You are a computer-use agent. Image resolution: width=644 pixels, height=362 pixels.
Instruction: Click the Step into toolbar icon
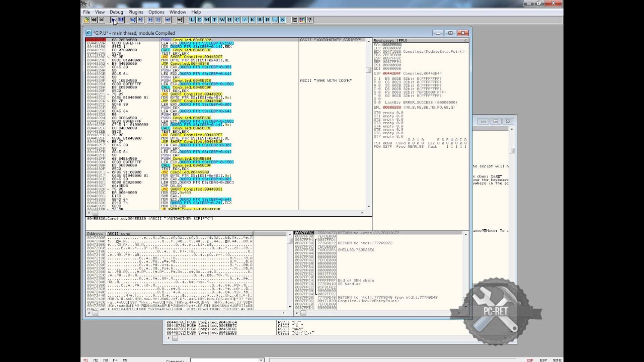[x=133, y=20]
